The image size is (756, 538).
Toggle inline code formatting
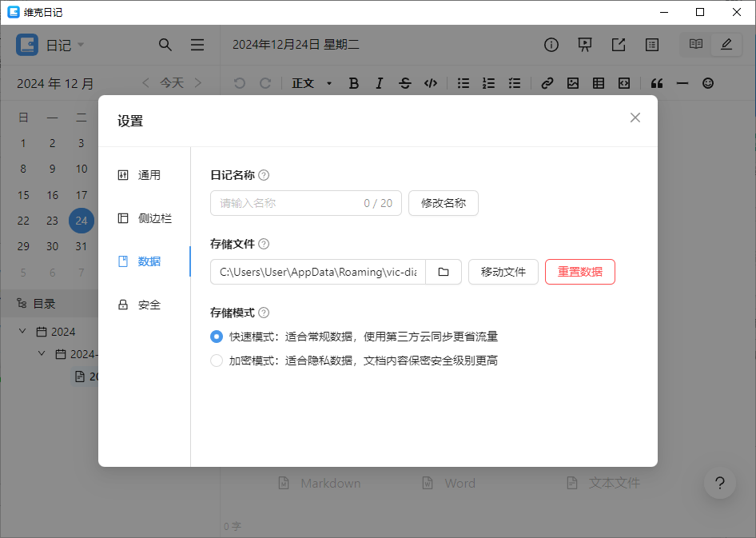(x=431, y=83)
